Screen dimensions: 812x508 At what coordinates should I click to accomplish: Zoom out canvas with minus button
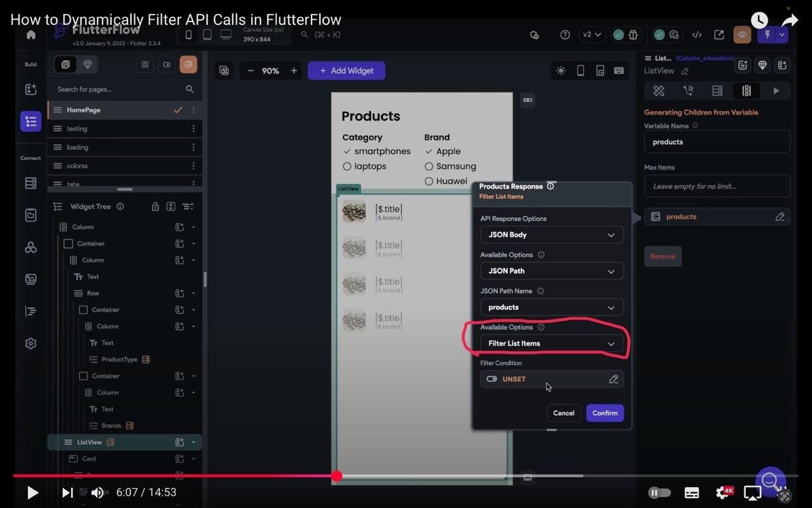click(x=250, y=71)
